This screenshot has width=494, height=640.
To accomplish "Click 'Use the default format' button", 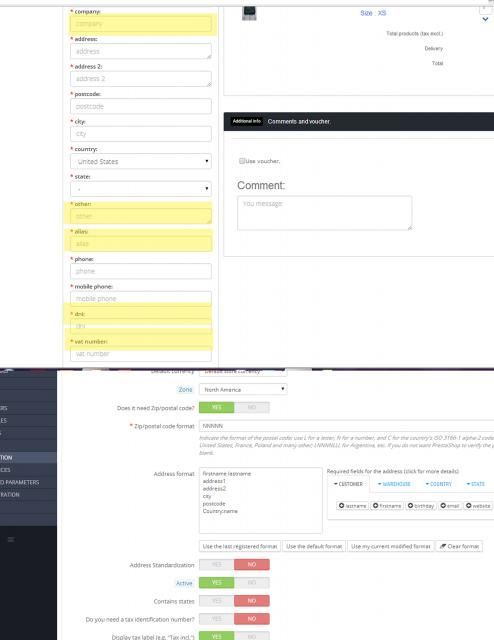I will tap(314, 546).
